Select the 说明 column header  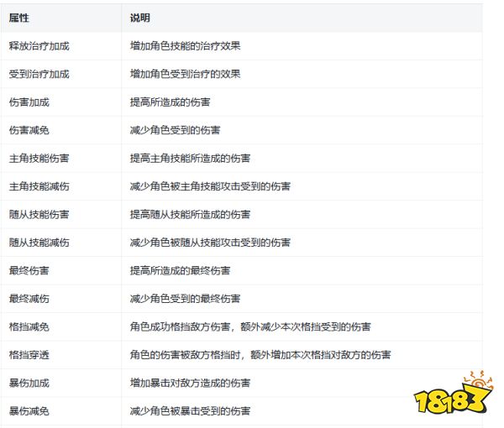[139, 18]
